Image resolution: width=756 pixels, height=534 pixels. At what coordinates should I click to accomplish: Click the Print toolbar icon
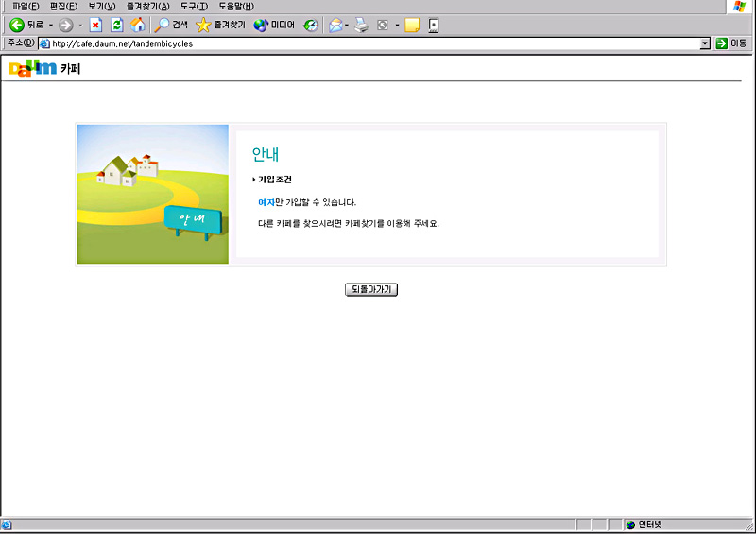tap(361, 26)
